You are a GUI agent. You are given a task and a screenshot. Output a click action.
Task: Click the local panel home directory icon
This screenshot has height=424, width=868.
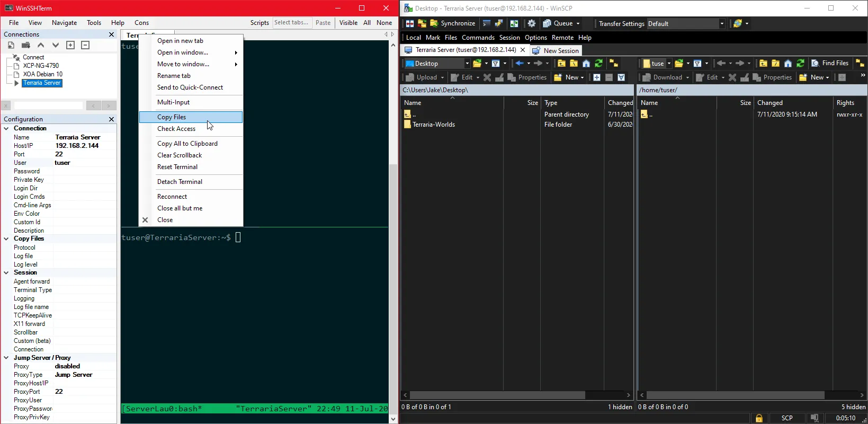[586, 64]
